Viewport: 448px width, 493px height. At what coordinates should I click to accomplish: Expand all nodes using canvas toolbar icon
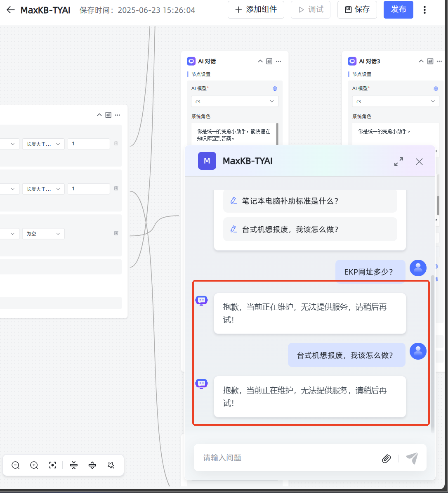[x=92, y=465]
